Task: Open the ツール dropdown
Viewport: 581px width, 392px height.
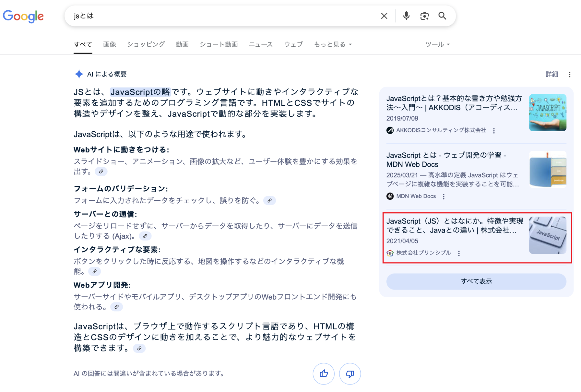Action: point(436,44)
